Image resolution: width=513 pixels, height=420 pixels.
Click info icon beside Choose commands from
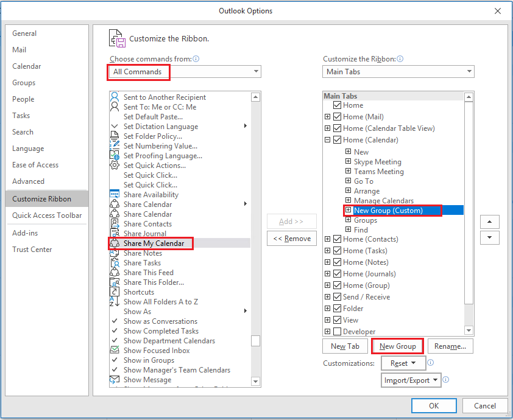[x=196, y=59]
